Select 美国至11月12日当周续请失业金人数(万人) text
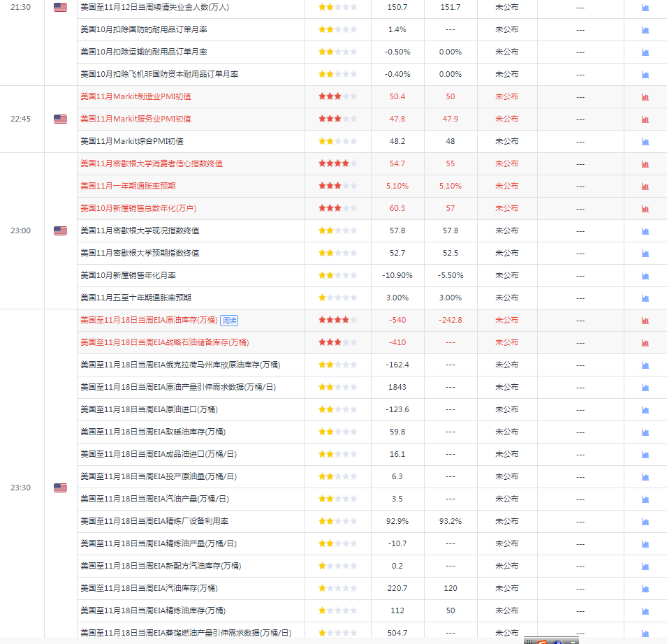667x644 pixels. coord(155,7)
